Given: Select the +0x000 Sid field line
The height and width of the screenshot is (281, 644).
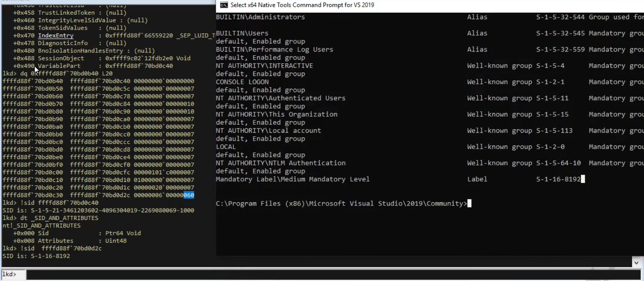Looking at the screenshot, I should click(77, 233).
